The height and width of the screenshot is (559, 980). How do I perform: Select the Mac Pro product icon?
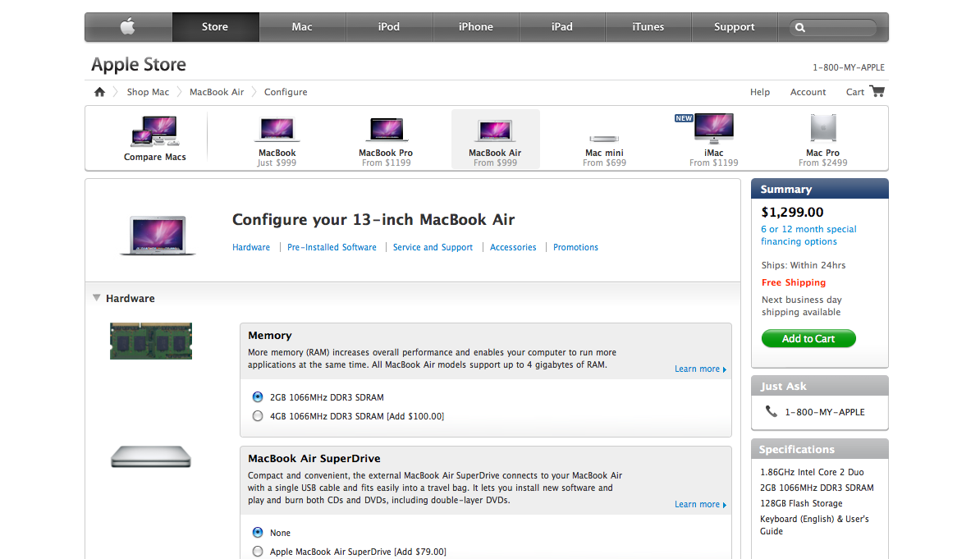(x=823, y=127)
